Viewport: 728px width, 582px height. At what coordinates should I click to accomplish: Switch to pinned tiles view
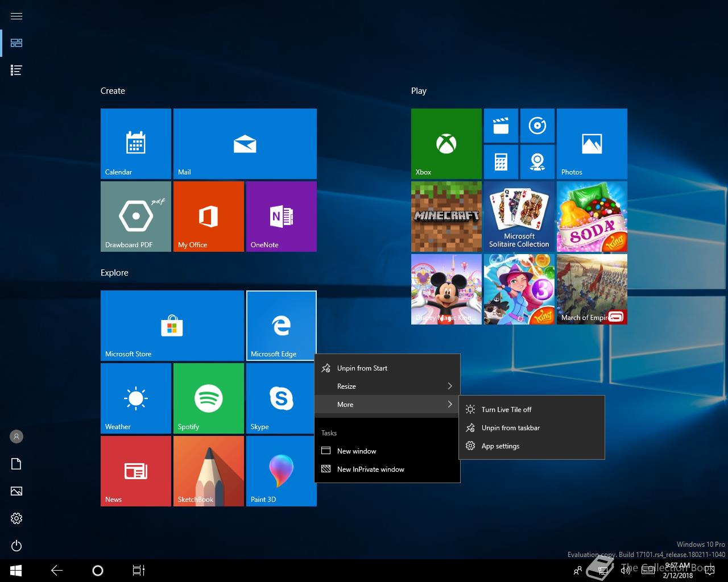click(16, 43)
